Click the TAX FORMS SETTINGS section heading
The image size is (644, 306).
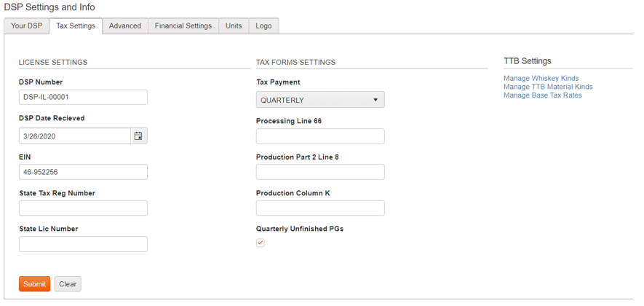point(295,62)
